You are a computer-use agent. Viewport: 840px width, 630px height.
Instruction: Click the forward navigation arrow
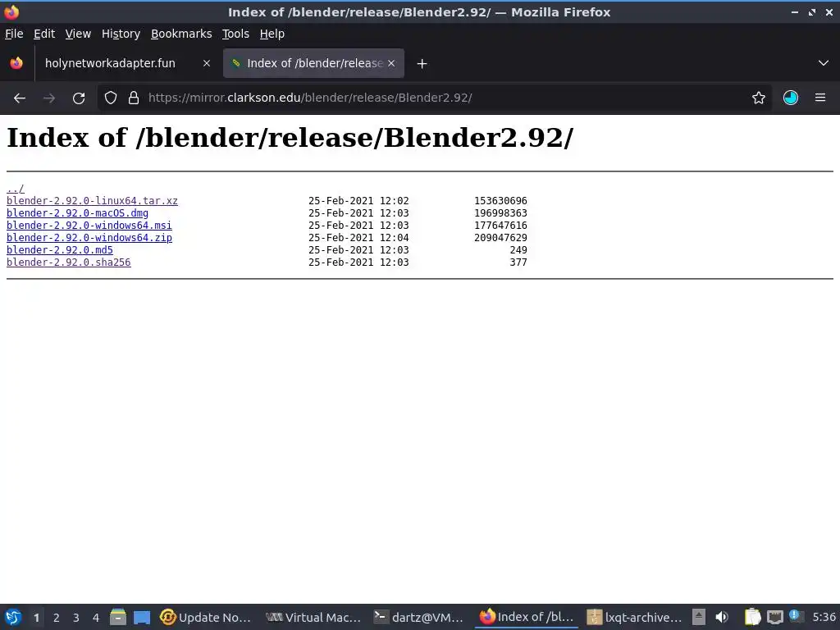click(x=49, y=98)
